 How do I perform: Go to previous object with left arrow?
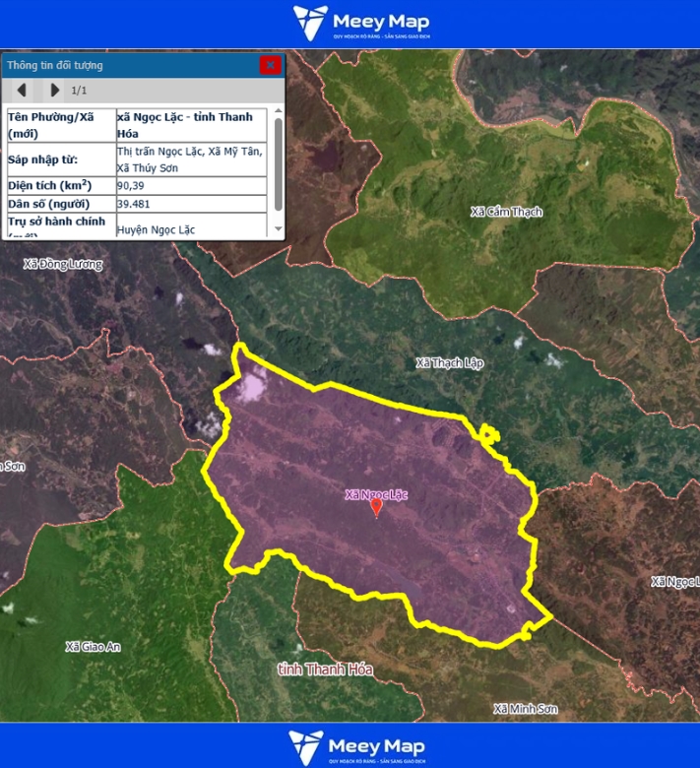22,91
